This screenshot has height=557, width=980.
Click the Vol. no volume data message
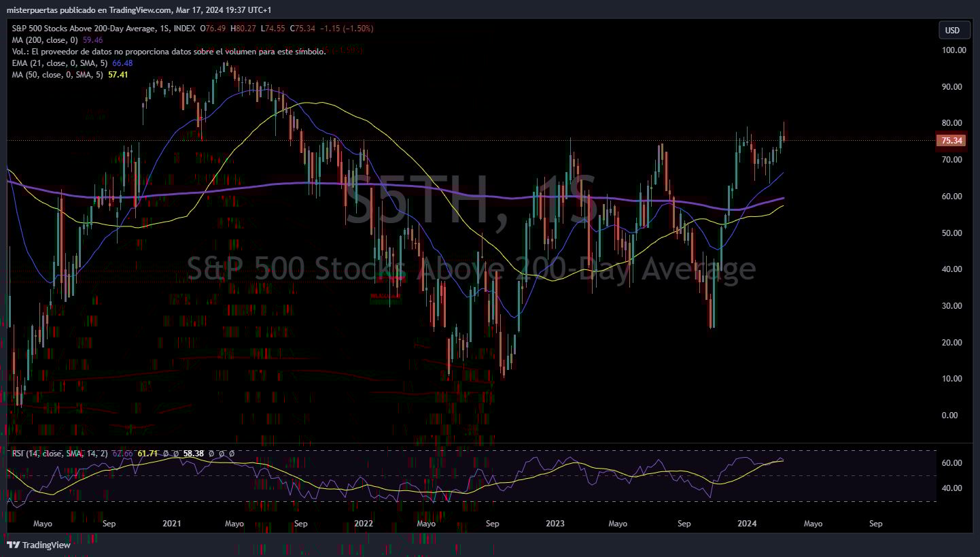coord(169,52)
